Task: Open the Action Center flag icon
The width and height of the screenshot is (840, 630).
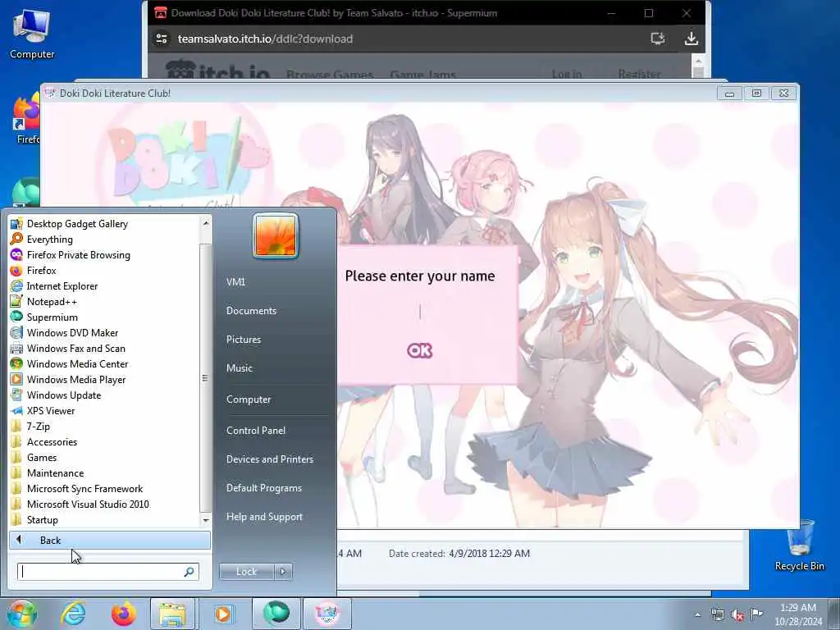Action: click(756, 614)
